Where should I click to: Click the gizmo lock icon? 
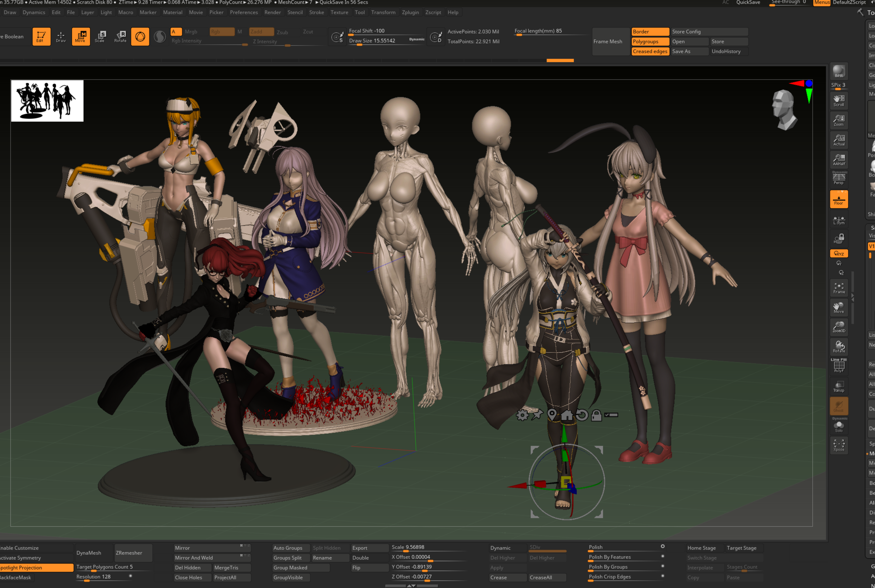tap(596, 415)
